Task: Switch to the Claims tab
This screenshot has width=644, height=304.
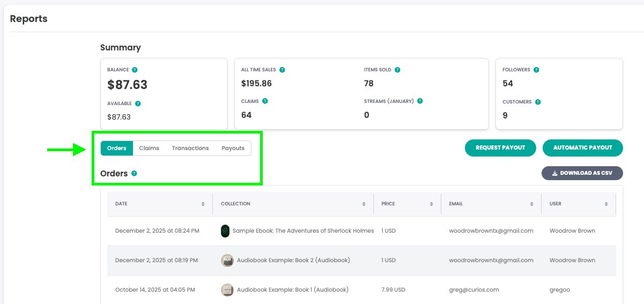Action: [x=149, y=148]
